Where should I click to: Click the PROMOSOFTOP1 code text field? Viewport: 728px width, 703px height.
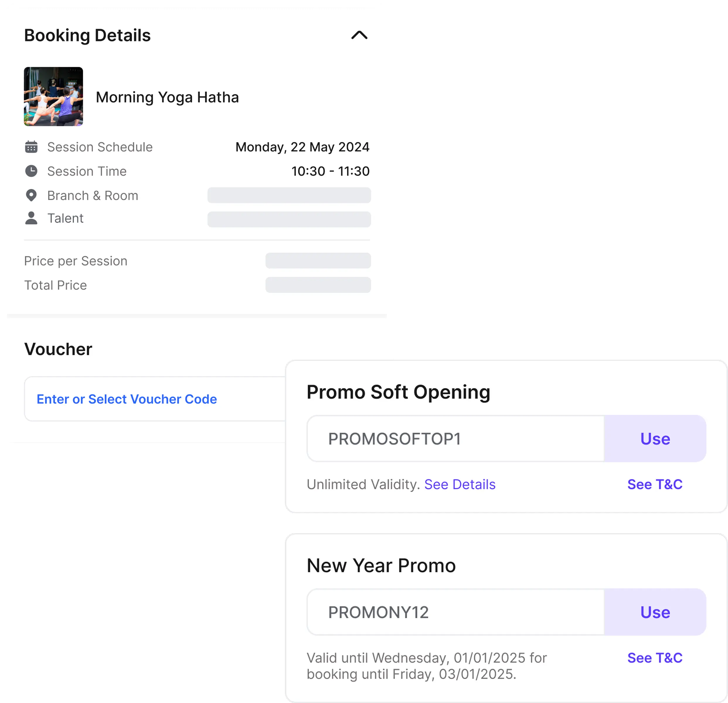coord(455,439)
